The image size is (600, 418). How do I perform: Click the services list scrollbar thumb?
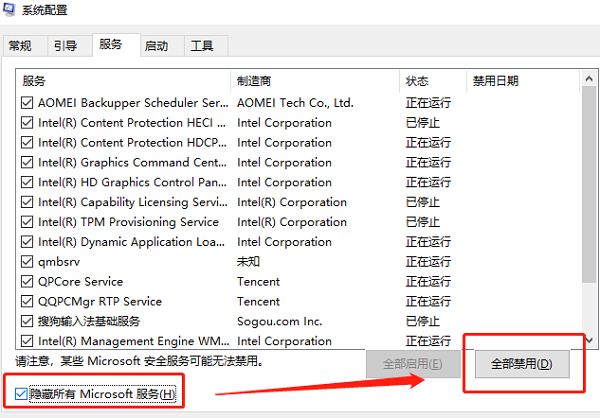coord(589,185)
